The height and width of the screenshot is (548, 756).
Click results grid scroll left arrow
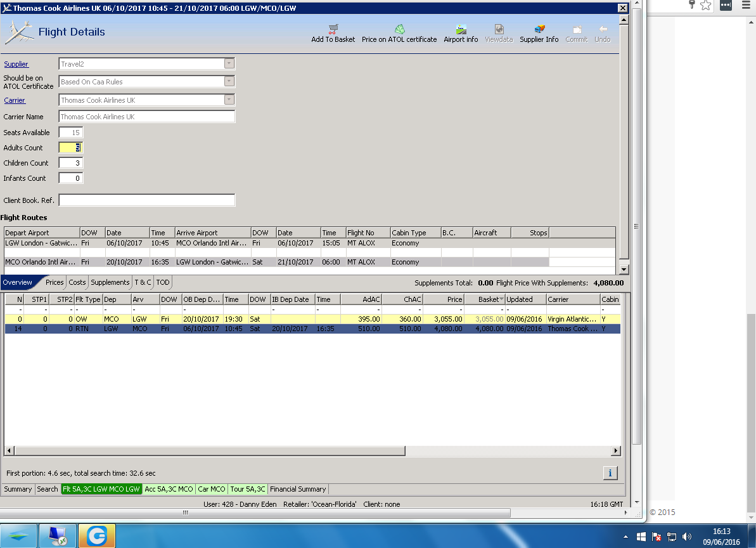point(9,450)
